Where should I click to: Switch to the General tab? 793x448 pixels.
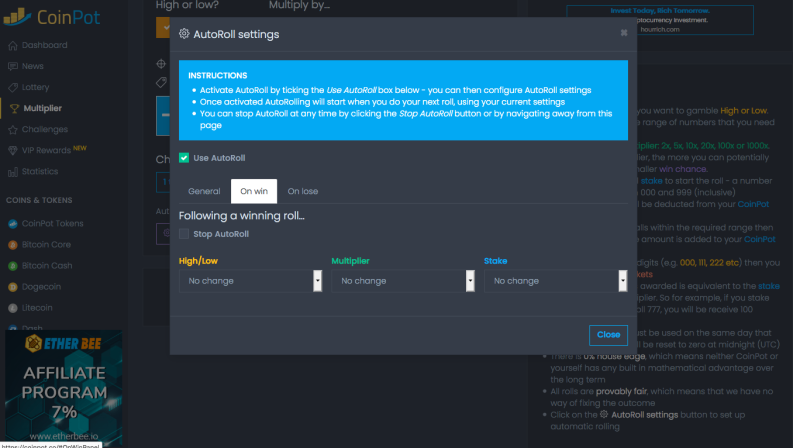[204, 191]
